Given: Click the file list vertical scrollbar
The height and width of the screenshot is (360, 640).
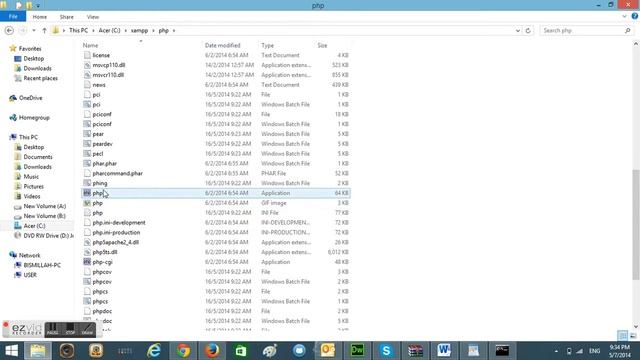Looking at the screenshot, I should pyautogui.click(x=636, y=224).
